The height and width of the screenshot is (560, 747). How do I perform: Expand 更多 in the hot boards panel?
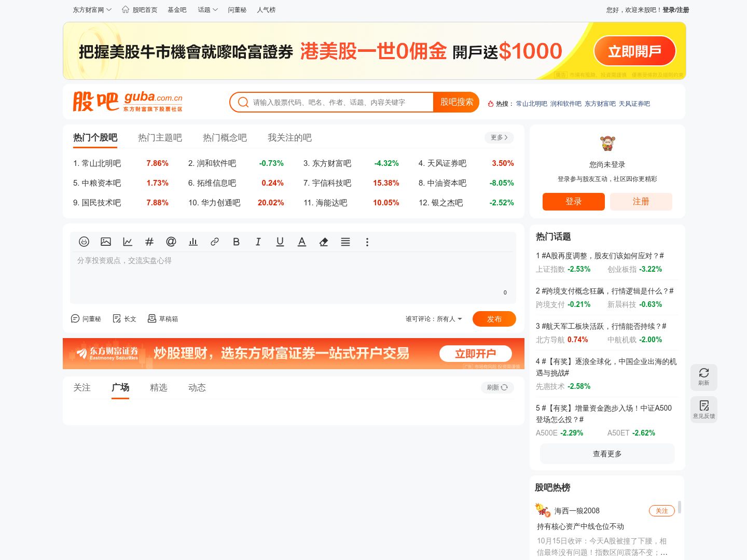499,137
